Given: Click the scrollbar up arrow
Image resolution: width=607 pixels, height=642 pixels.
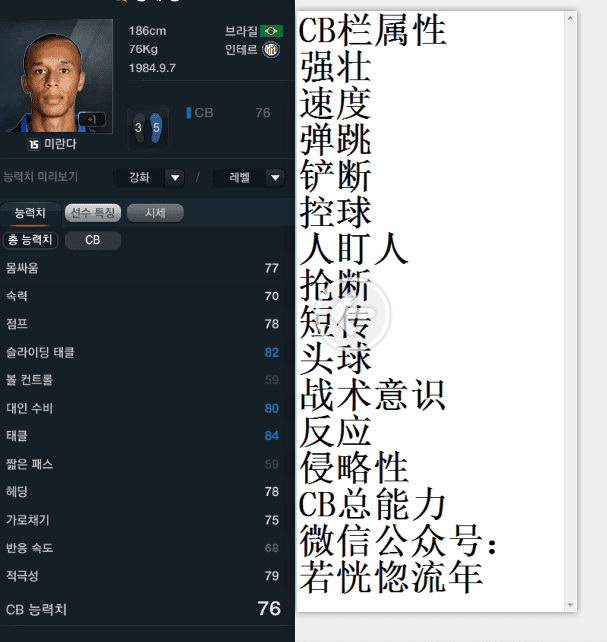Looking at the screenshot, I should coord(570,18).
